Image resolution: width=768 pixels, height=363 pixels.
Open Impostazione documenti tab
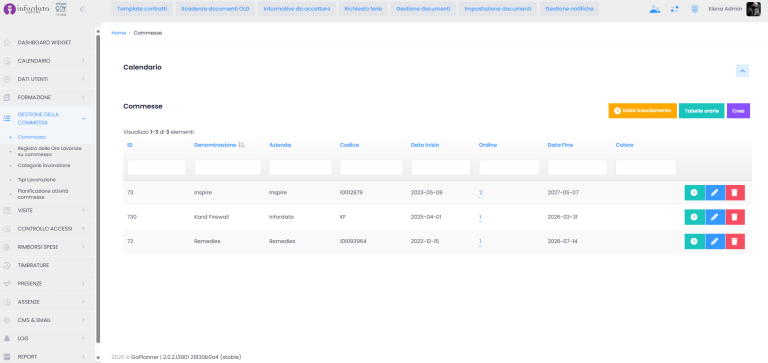pyautogui.click(x=498, y=9)
